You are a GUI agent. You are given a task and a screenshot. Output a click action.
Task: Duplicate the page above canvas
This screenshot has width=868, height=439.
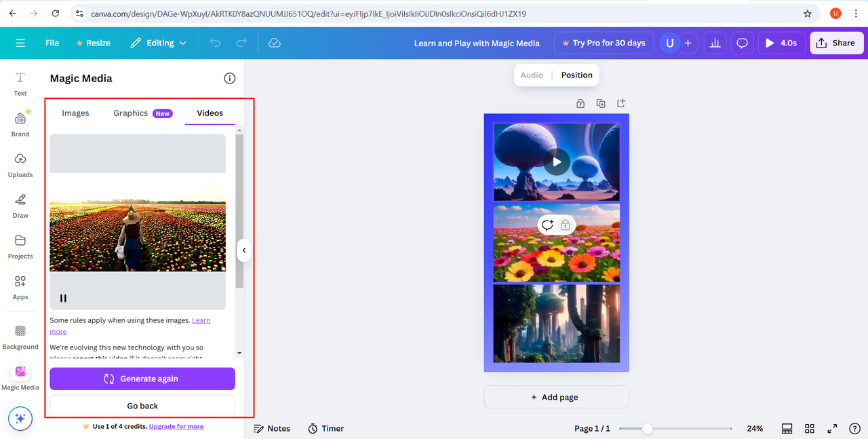601,103
